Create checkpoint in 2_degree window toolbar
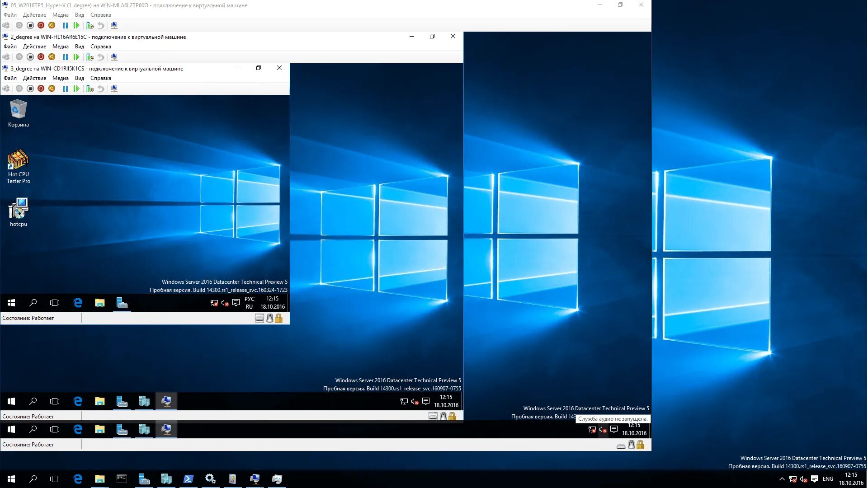The width and height of the screenshot is (868, 488). pos(90,57)
